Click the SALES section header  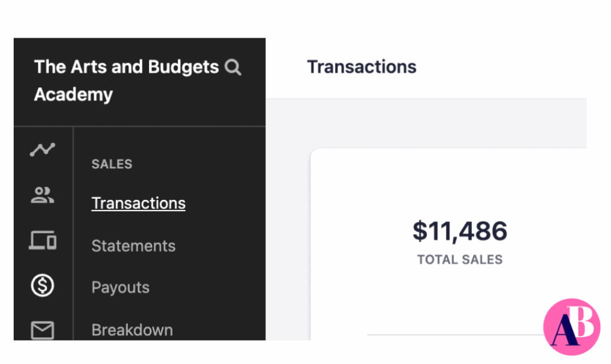point(112,164)
